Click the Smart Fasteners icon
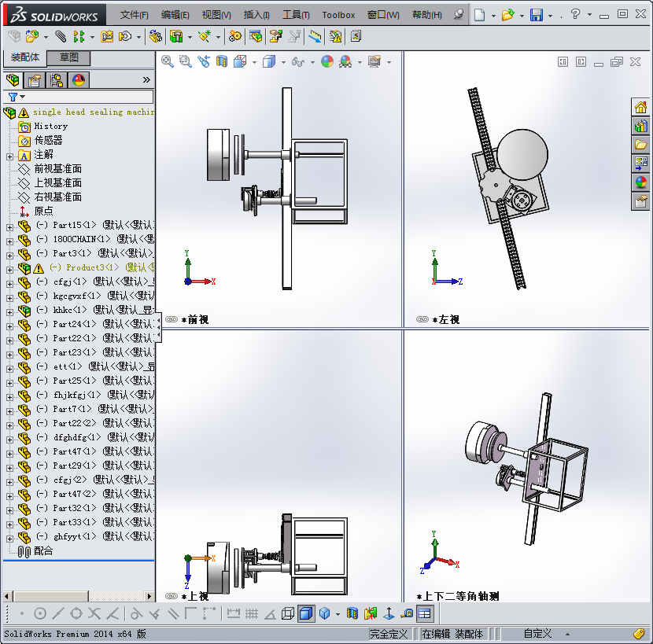The image size is (653, 644). pos(107,37)
